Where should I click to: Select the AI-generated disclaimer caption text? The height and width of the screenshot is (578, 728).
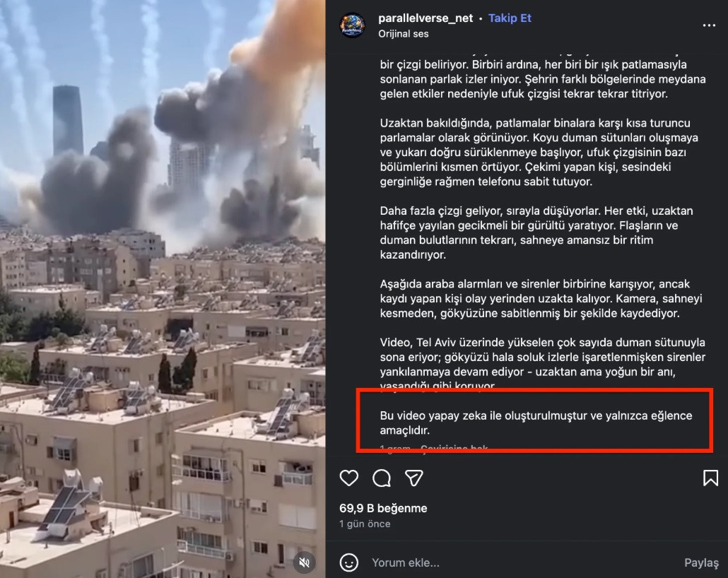[x=536, y=423]
